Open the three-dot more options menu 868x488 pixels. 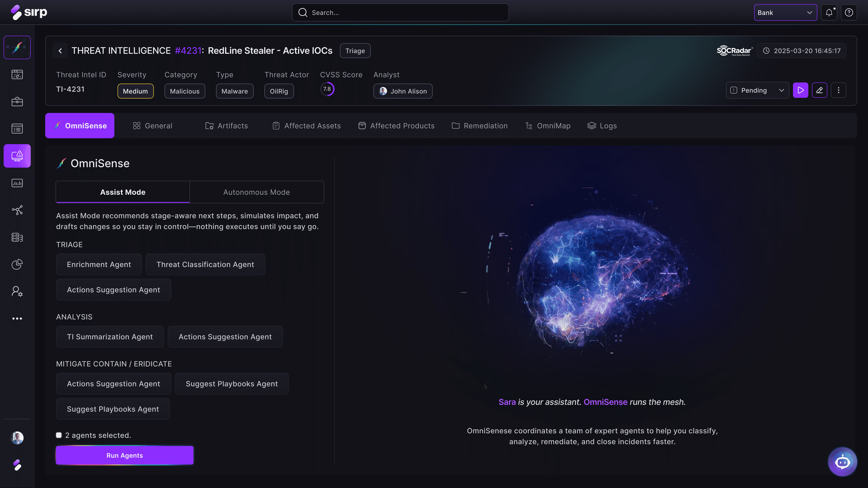(x=838, y=90)
